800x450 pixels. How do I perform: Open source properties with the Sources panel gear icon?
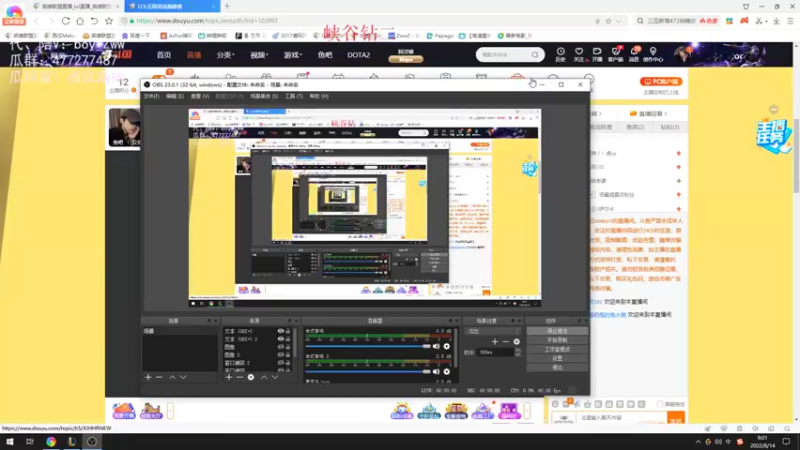point(251,377)
